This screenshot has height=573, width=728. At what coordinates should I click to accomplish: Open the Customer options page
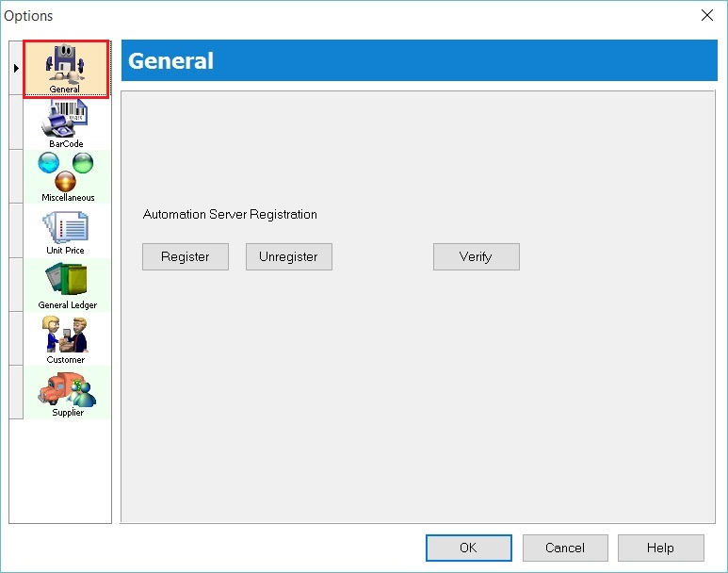click(66, 338)
